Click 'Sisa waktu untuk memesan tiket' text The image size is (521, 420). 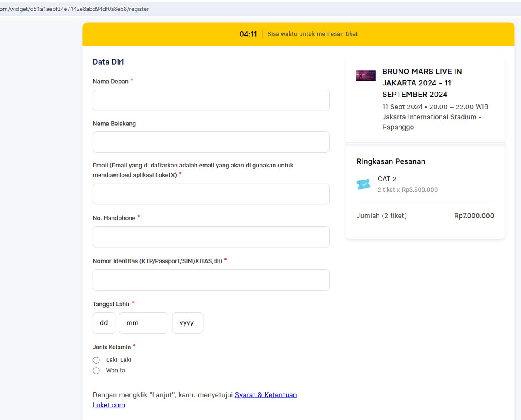313,34
